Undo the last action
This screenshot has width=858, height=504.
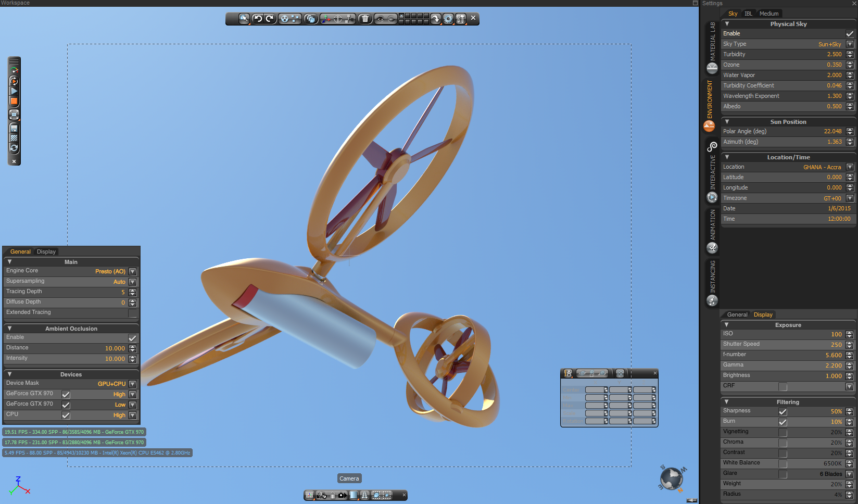[x=258, y=19]
